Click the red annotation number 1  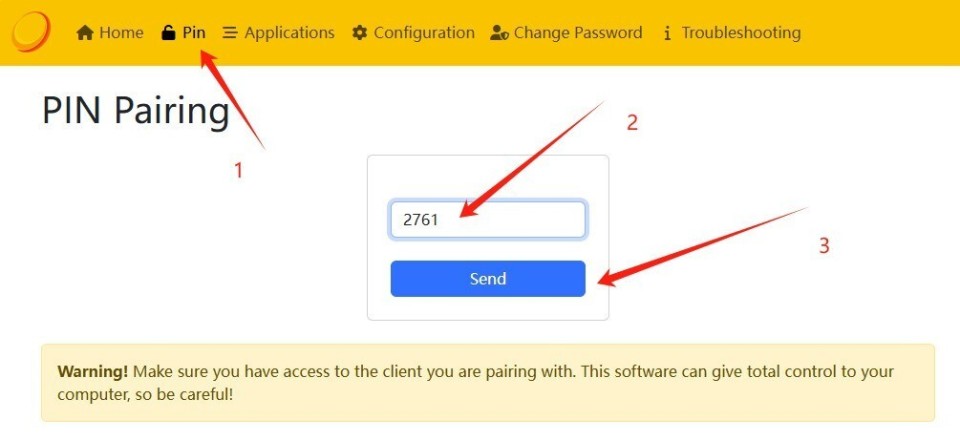click(x=238, y=171)
